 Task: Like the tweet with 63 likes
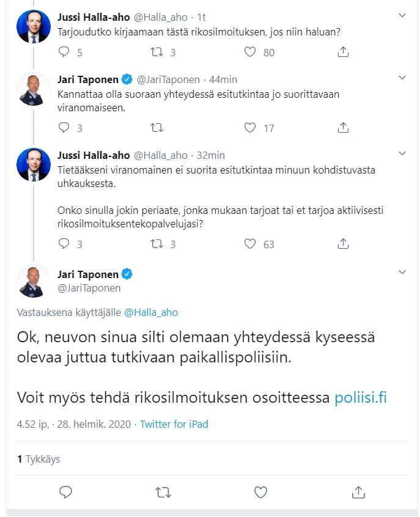tap(249, 244)
